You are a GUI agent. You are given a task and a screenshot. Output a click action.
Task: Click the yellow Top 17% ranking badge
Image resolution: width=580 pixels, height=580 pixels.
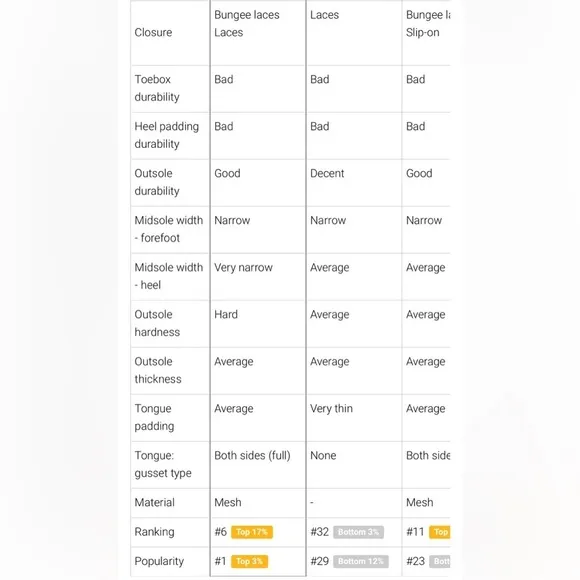[x=252, y=532]
